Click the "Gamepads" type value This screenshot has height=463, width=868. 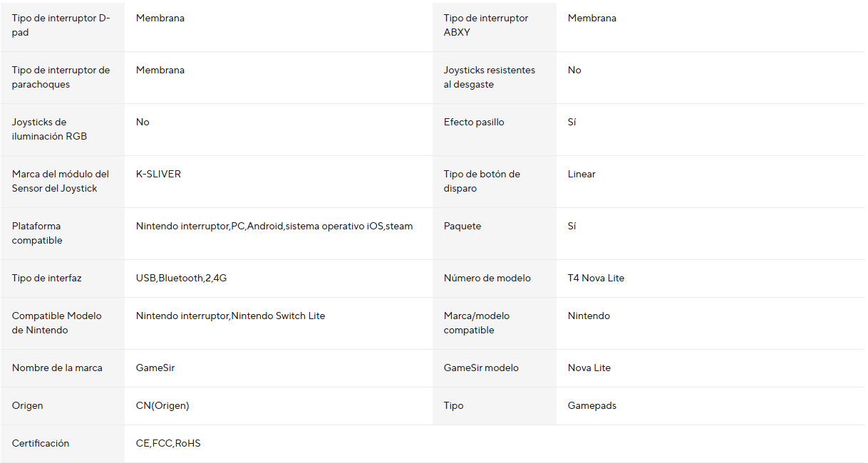[591, 405]
